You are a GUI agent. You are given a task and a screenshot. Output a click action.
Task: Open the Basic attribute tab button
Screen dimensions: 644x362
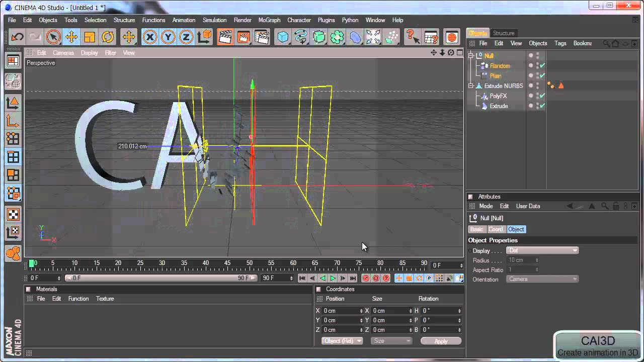click(476, 229)
